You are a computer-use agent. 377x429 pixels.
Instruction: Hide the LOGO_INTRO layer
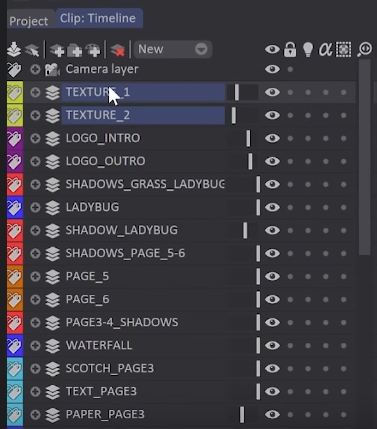click(x=272, y=138)
